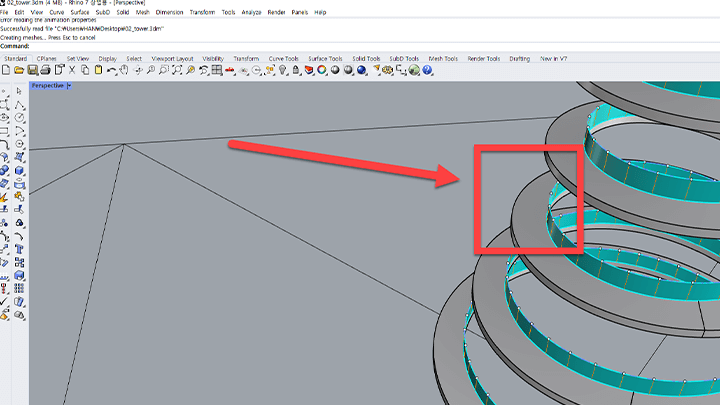Open the color wheel material icon
The image size is (720, 405).
[322, 70]
